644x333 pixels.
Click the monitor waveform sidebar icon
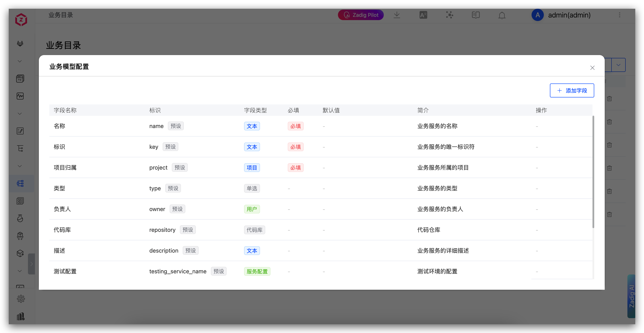coord(20,96)
